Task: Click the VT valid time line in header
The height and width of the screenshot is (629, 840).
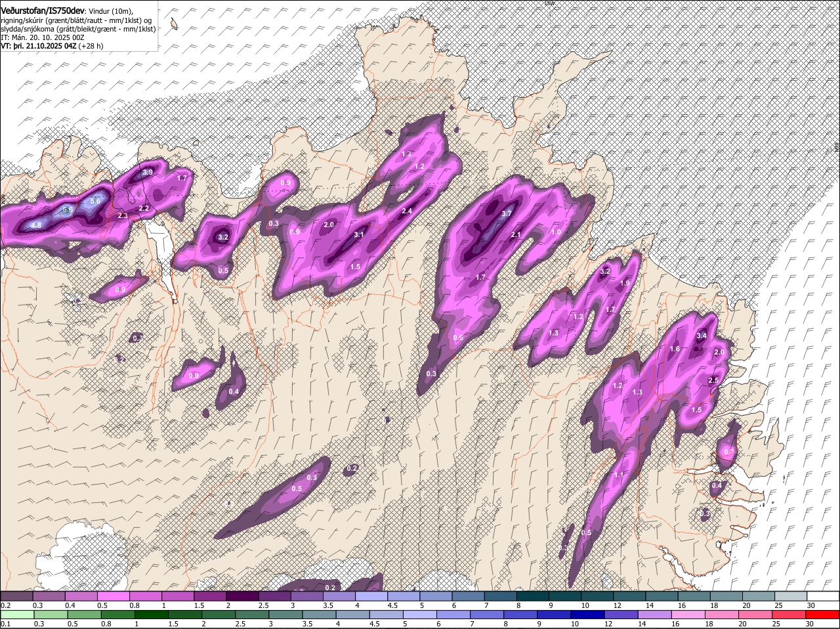Action: point(52,46)
